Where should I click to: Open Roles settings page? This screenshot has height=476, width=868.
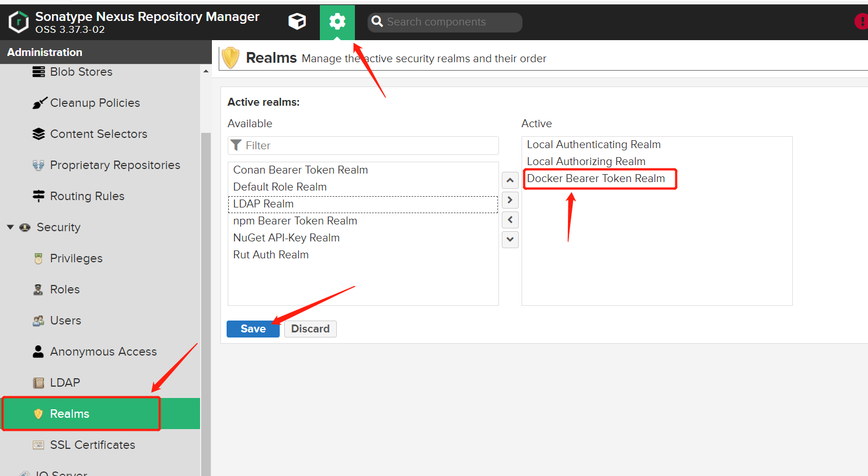pyautogui.click(x=64, y=289)
